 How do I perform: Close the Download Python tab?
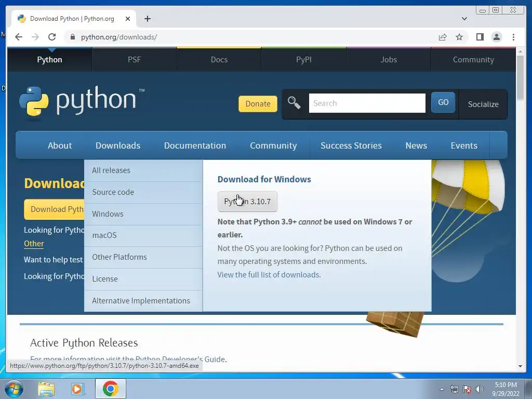coord(128,19)
